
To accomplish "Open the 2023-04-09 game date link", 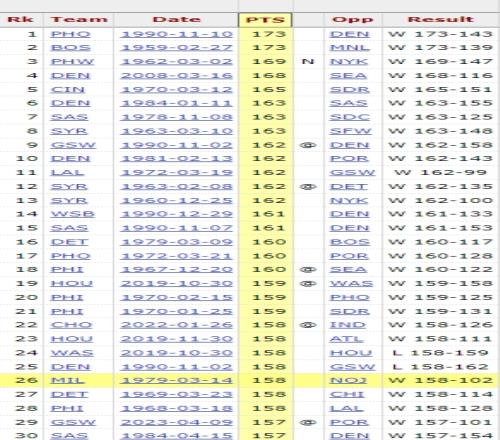I will click(x=177, y=422).
